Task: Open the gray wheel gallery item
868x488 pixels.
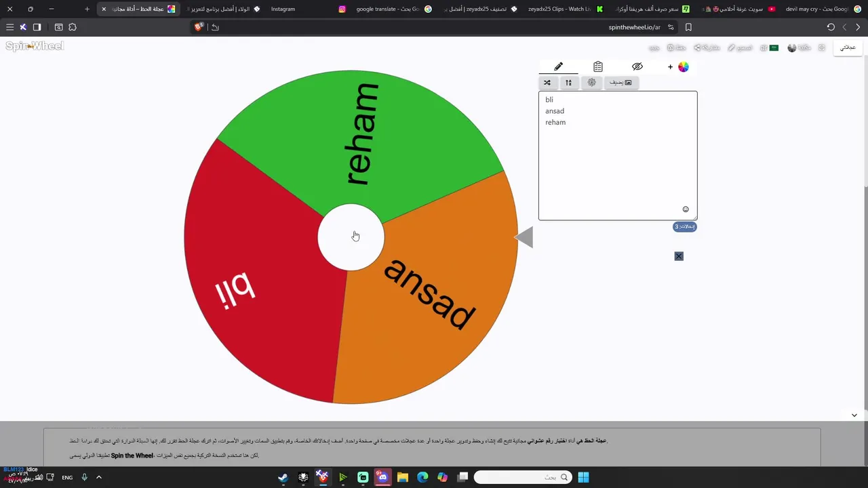Action: 801,47
